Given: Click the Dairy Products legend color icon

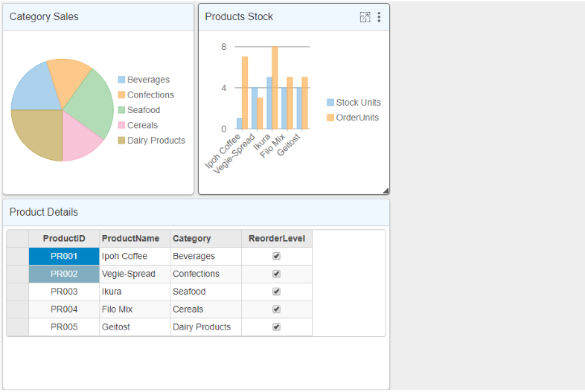Looking at the screenshot, I should pos(121,141).
